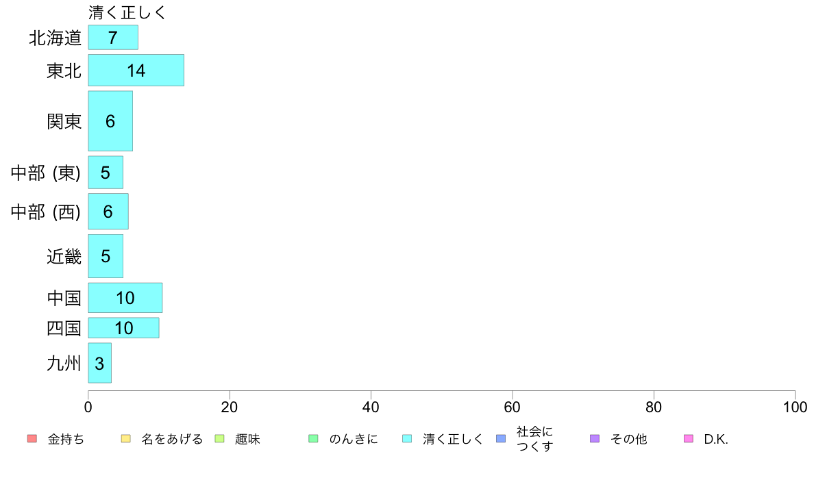
Task: Select the light green 趣味 legend swatch
Action: tap(219, 438)
